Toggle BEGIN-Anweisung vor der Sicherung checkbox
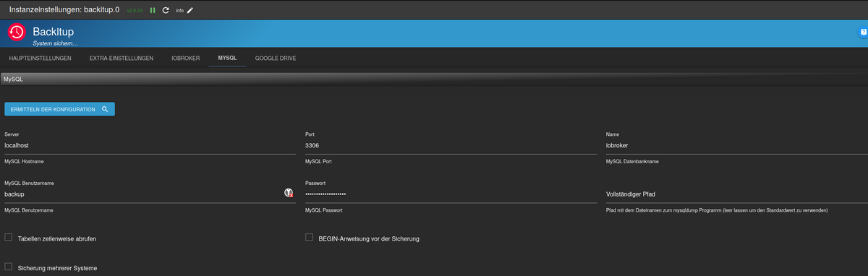868x276 pixels. [310, 237]
